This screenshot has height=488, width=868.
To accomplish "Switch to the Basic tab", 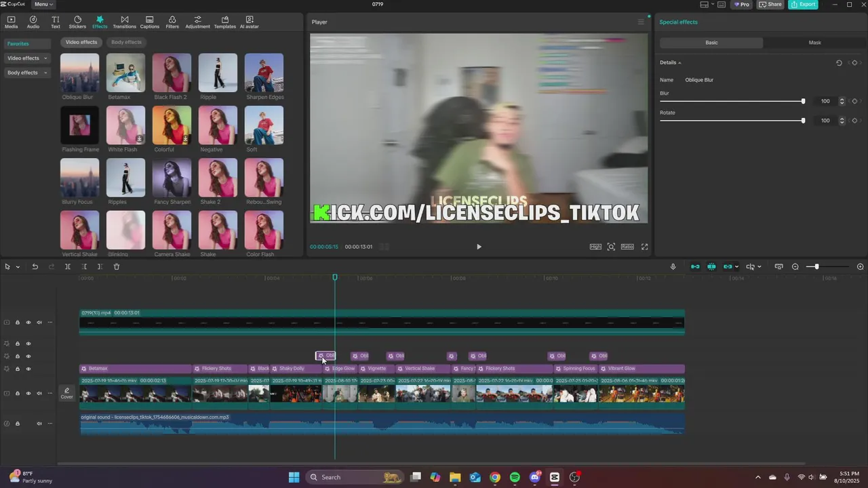I will 711,43.
